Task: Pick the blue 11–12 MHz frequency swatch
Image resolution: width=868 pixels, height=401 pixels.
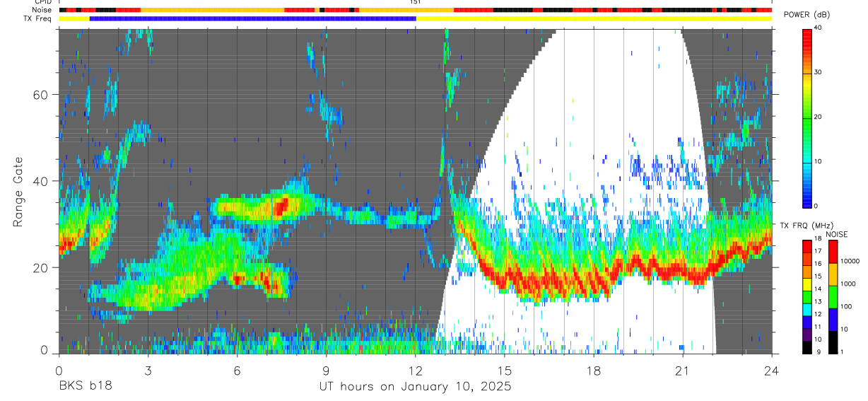Action: [x=807, y=322]
